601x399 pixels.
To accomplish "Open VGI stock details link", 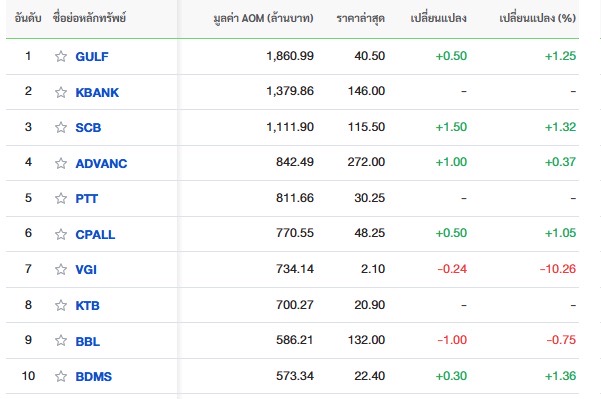I will [x=86, y=269].
